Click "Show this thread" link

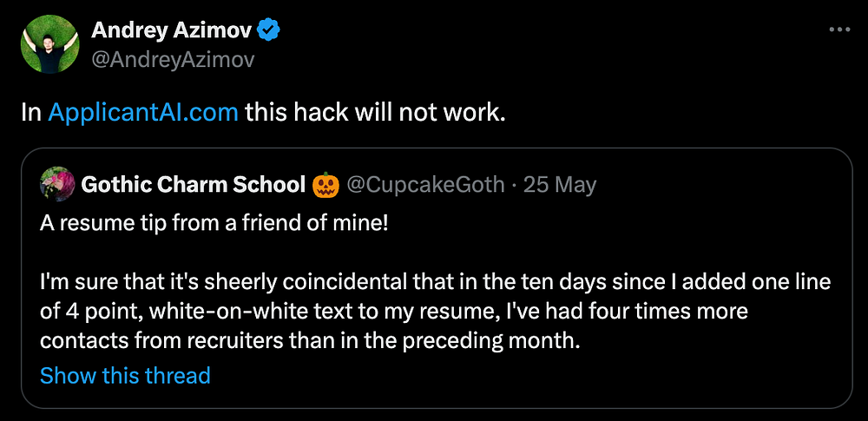[125, 376]
